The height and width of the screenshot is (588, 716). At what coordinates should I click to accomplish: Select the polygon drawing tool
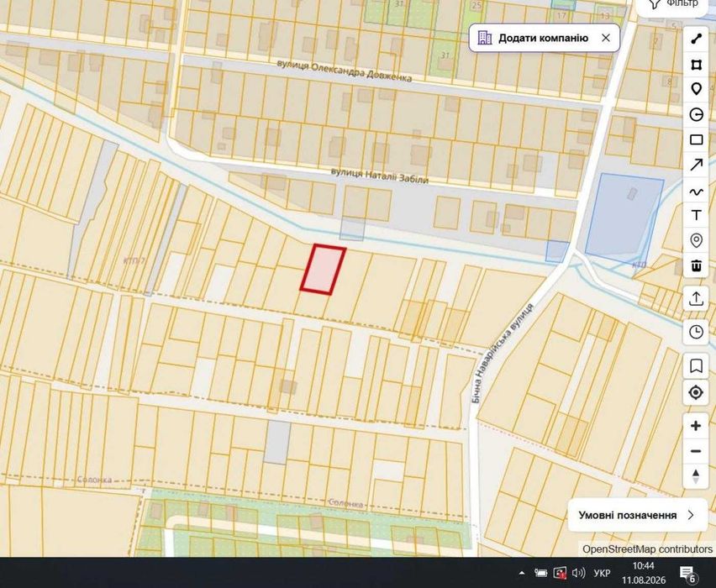[696, 65]
